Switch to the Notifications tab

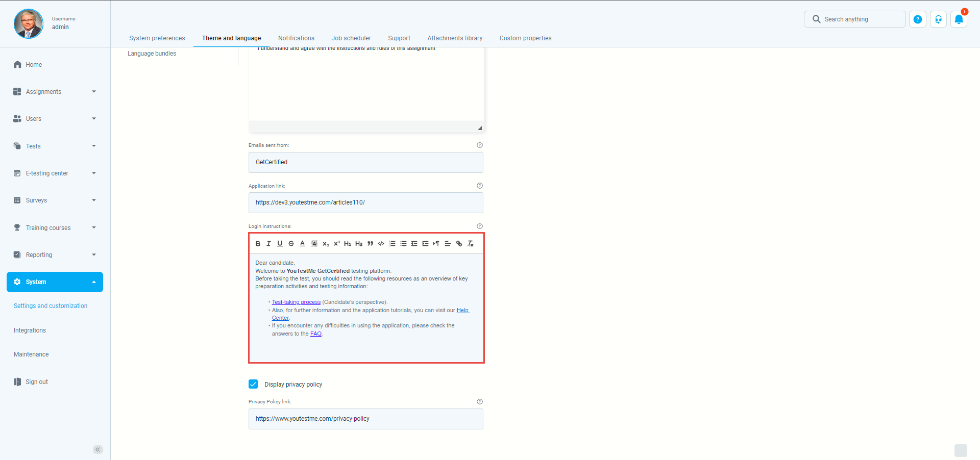(296, 38)
